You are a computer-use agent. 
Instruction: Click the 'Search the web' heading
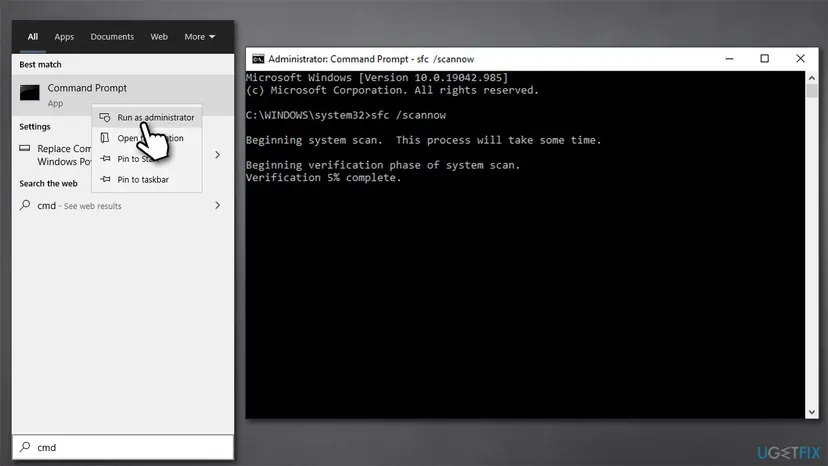49,183
